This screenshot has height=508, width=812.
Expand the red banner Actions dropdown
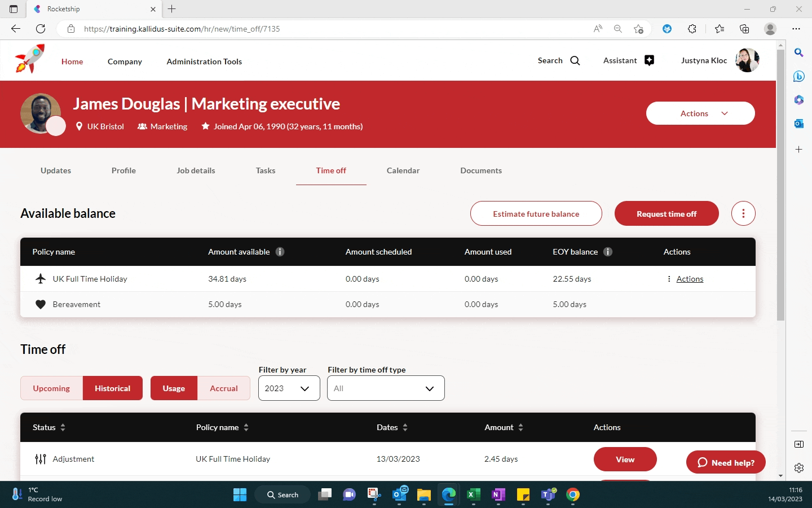point(700,113)
